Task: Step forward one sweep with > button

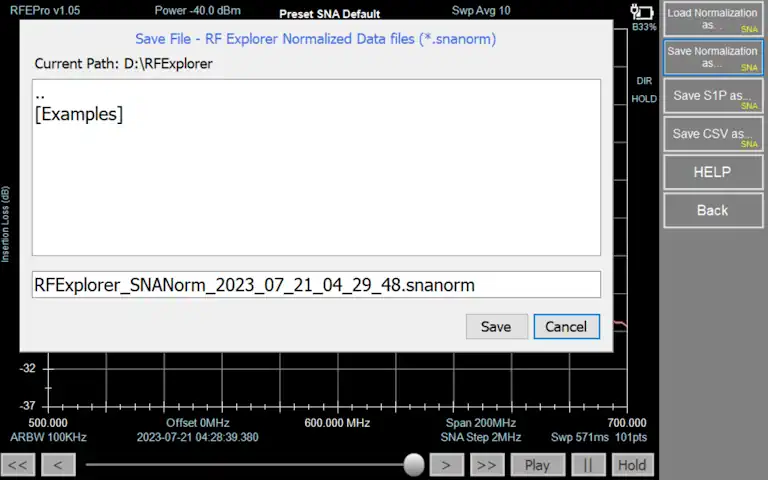Action: (x=446, y=465)
